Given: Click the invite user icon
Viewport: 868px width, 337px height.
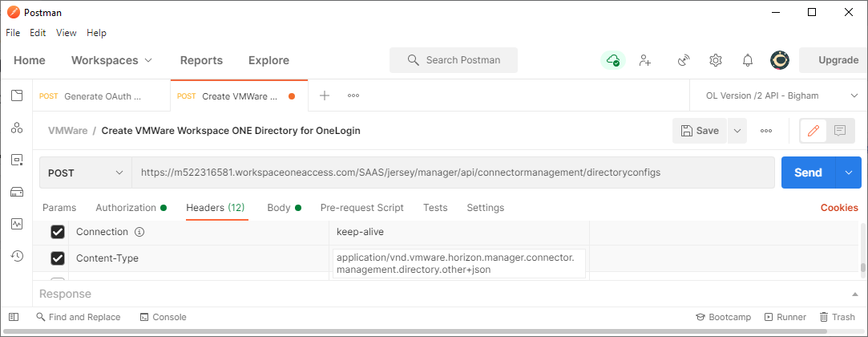Looking at the screenshot, I should point(644,60).
